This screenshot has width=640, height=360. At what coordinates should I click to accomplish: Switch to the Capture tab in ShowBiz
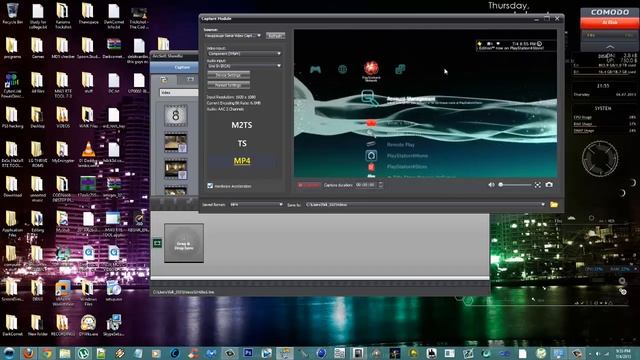click(x=182, y=67)
